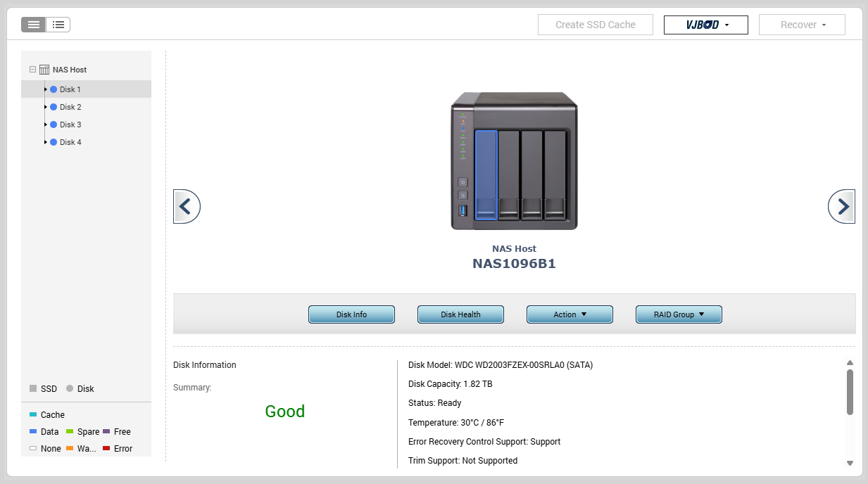This screenshot has height=484, width=868.
Task: Go to the next enclosure with right arrow
Action: point(841,207)
